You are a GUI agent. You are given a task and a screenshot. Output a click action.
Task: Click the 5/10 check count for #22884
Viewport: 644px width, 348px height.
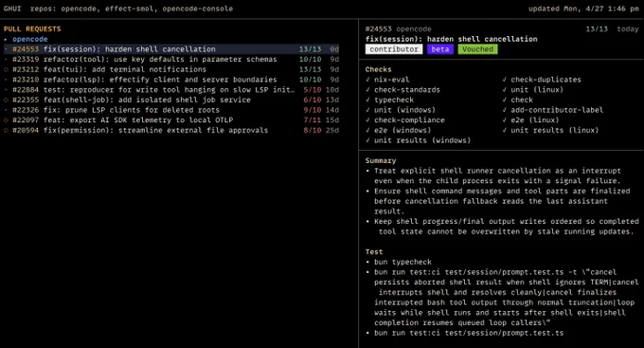coord(313,90)
